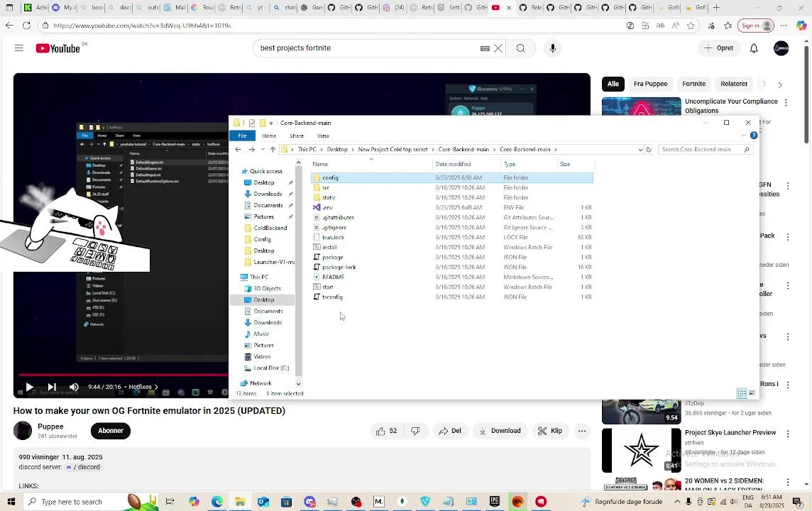The image size is (812, 511).
Task: Click the browser Sign in button
Action: tap(756, 26)
